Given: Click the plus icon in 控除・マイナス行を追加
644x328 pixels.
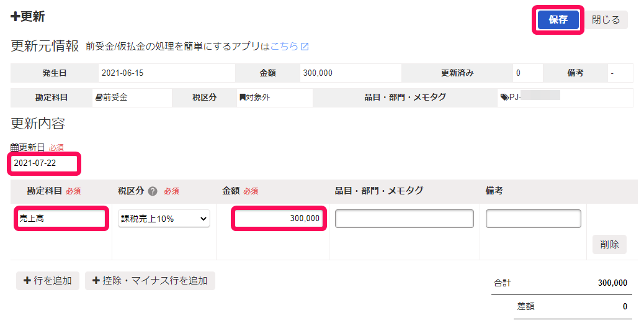Looking at the screenshot, I should coord(96,281).
